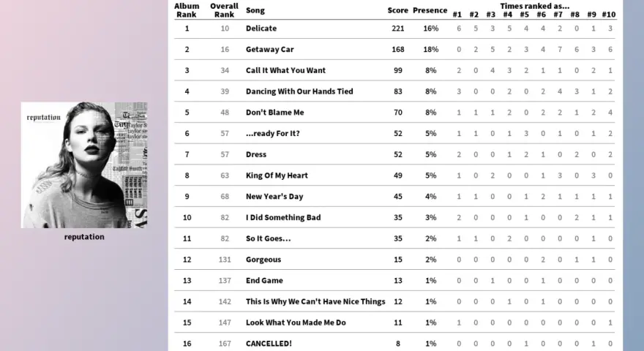Select the Delicate song row title
The image size is (644, 351).
pyautogui.click(x=261, y=29)
